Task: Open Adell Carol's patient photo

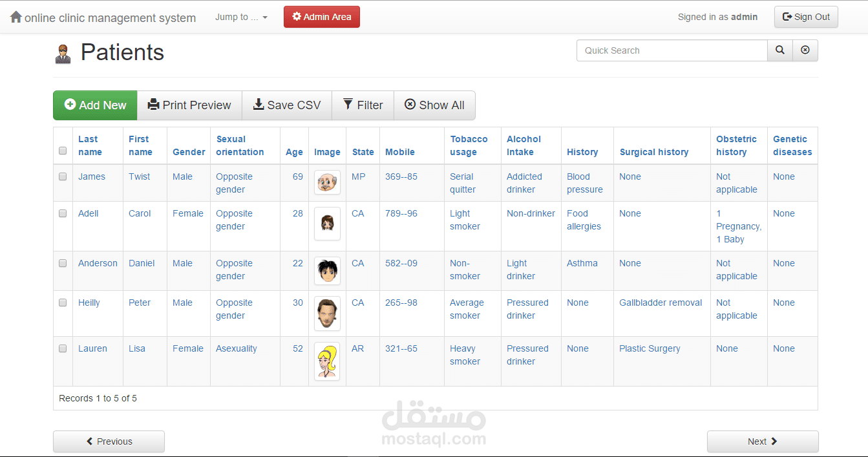Action: tap(327, 224)
